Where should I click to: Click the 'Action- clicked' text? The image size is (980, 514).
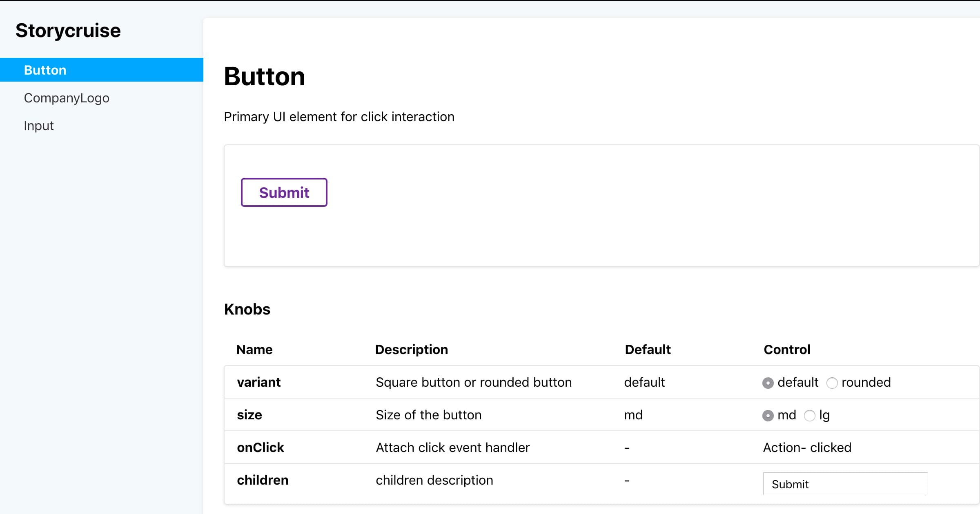[x=807, y=448]
